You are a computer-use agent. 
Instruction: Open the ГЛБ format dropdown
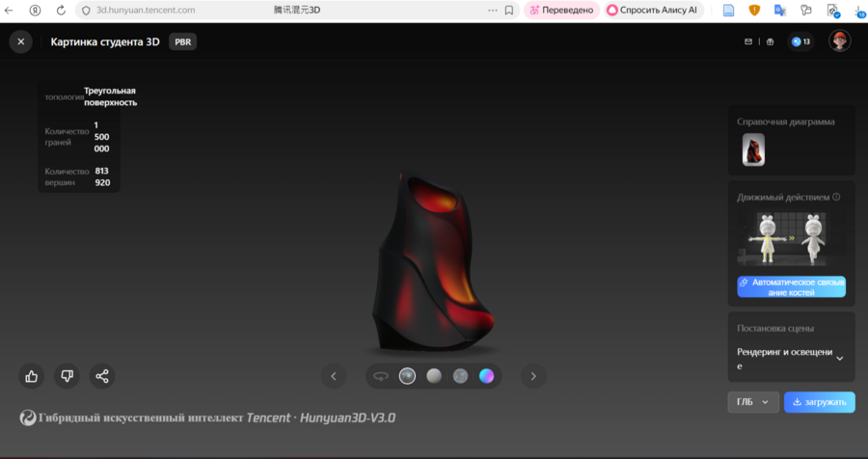(x=752, y=402)
